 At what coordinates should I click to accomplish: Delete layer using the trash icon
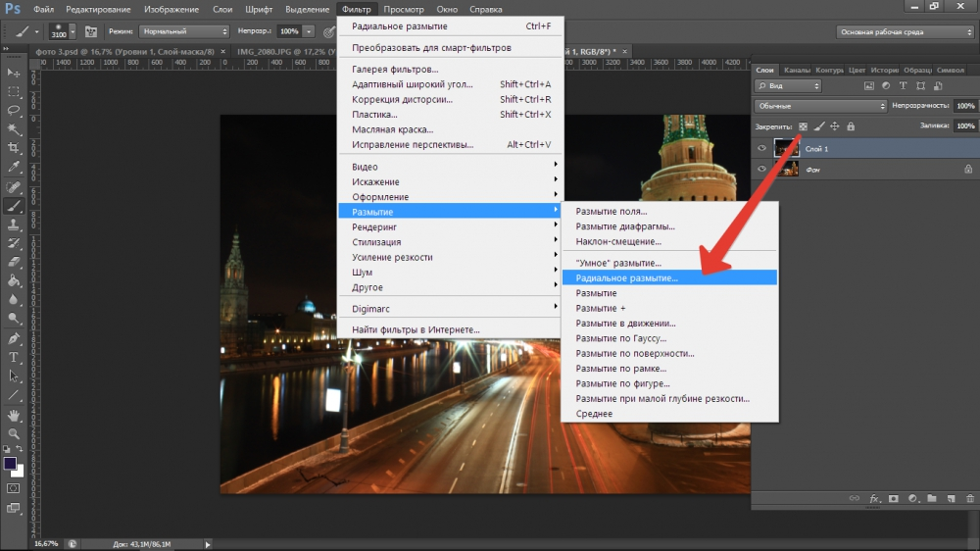pos(968,499)
